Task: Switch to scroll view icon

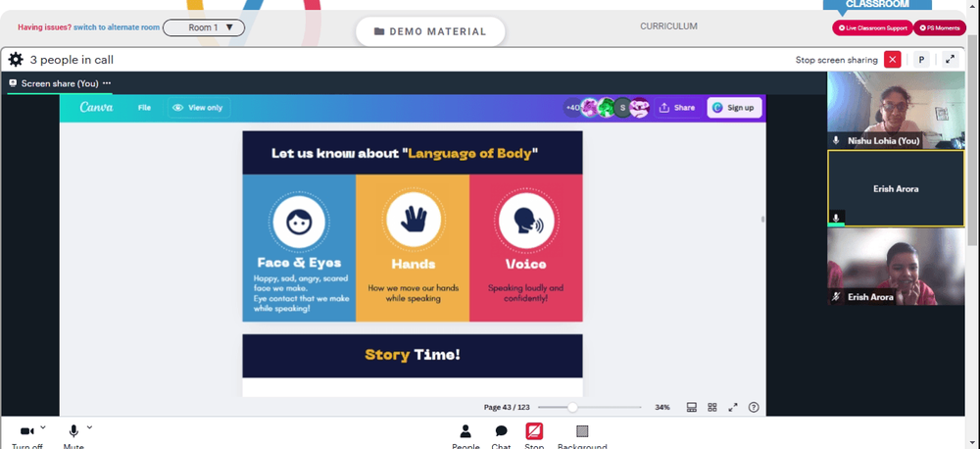Action: pos(692,407)
